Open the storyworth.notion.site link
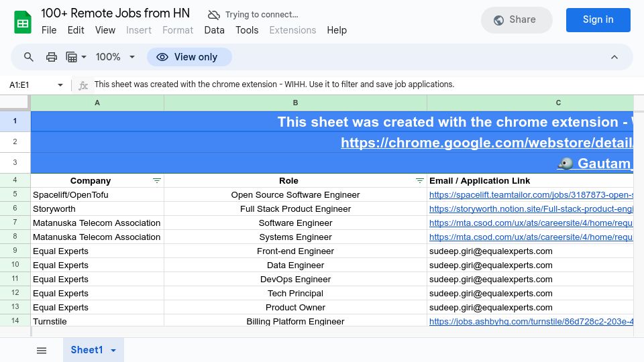The image size is (644, 362). tap(531, 209)
